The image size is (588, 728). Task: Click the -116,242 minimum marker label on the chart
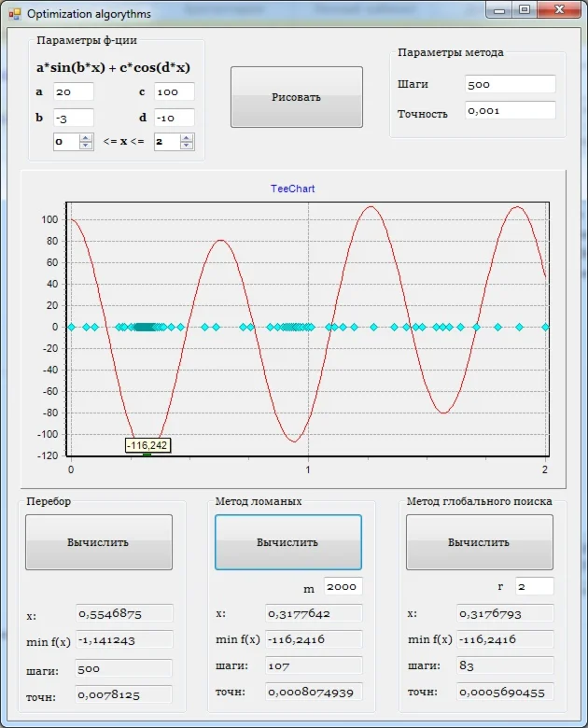pos(147,446)
